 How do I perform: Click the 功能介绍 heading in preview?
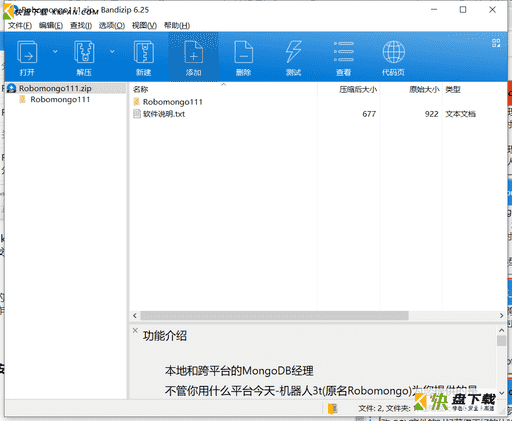(x=165, y=336)
